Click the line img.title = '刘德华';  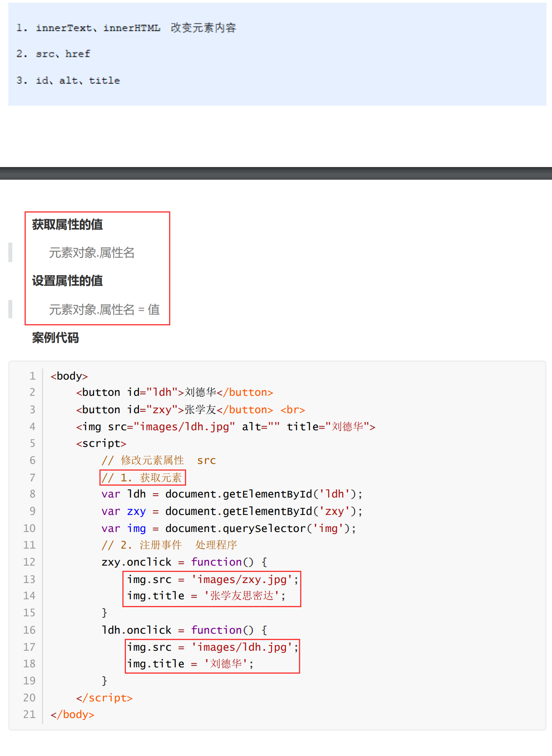(190, 664)
